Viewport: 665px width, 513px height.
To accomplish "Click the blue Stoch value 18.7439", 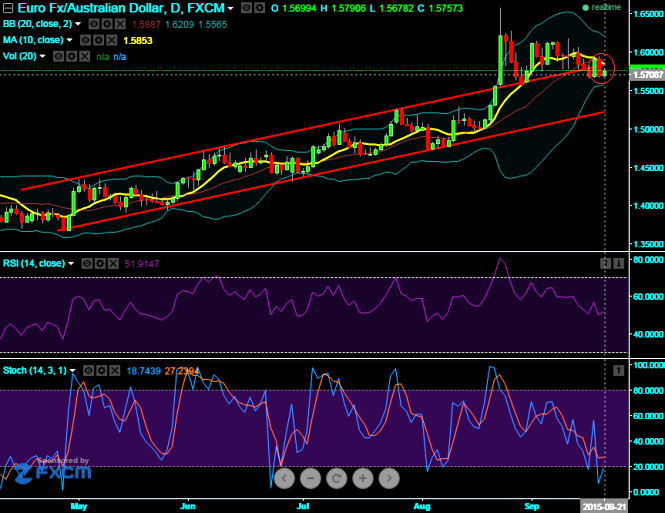I will [143, 371].
